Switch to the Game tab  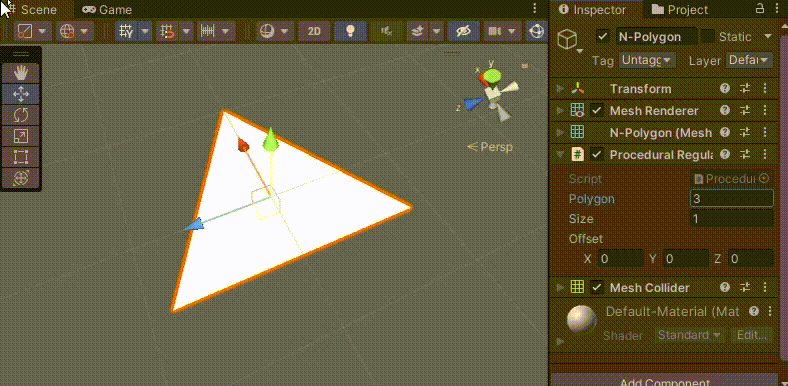(x=107, y=10)
